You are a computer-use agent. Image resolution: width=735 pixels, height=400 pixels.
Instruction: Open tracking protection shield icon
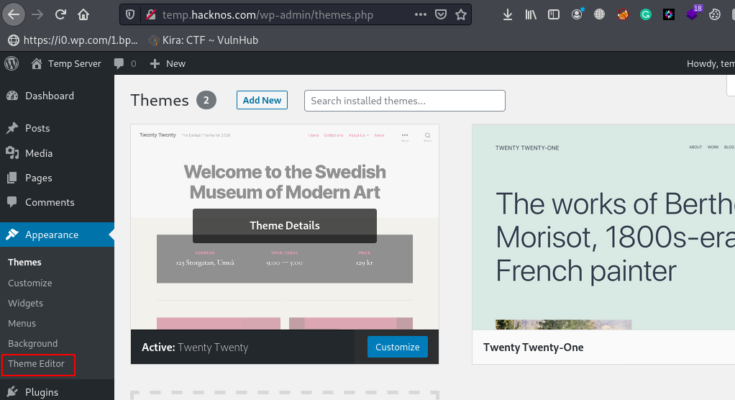pos(130,15)
